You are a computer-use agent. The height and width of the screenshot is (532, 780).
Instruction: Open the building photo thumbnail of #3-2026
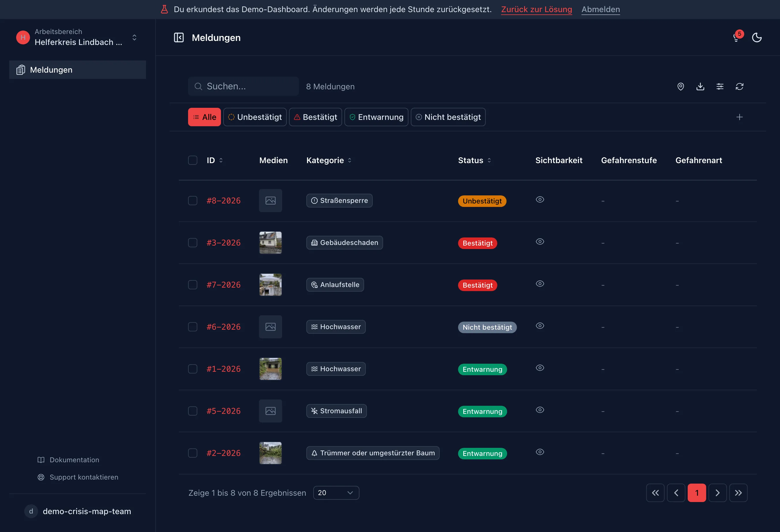pyautogui.click(x=271, y=243)
